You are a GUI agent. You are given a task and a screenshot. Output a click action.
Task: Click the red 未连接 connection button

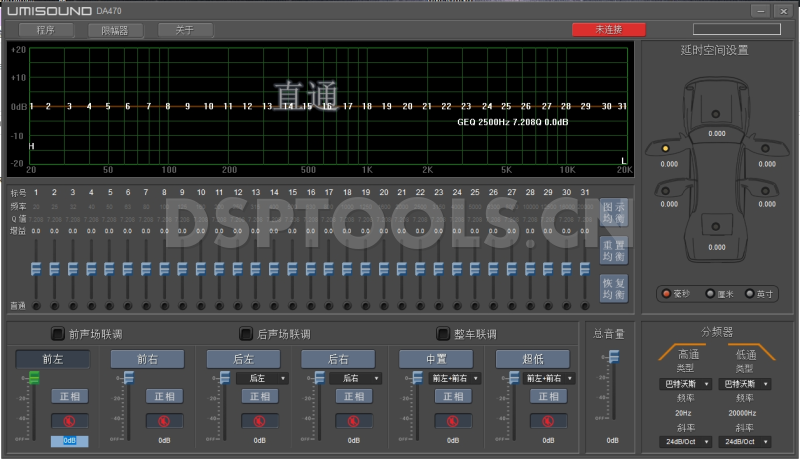click(609, 30)
